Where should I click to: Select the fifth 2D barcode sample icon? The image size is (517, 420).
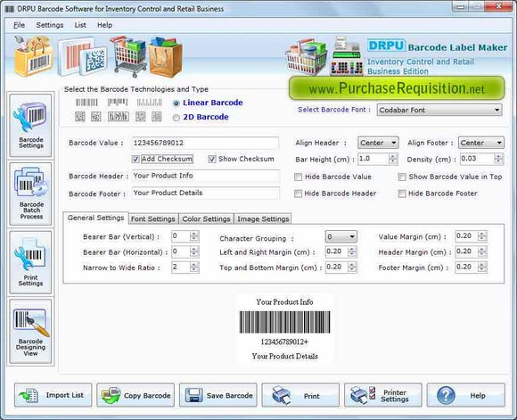point(157,117)
